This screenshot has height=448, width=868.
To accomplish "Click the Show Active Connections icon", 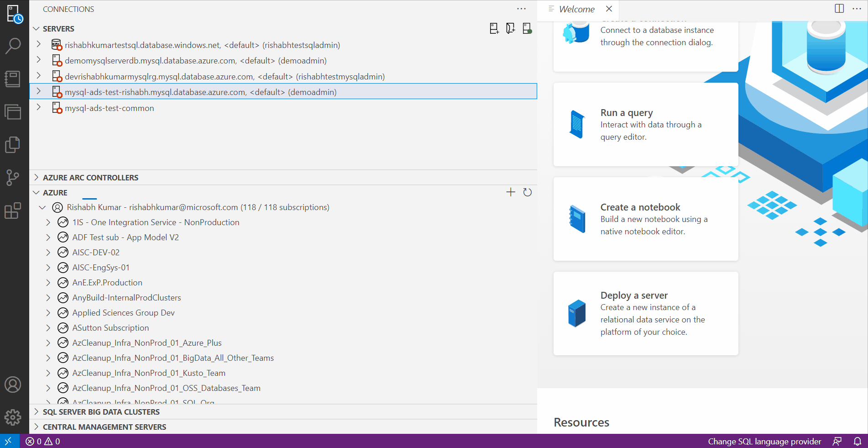I will tap(527, 29).
